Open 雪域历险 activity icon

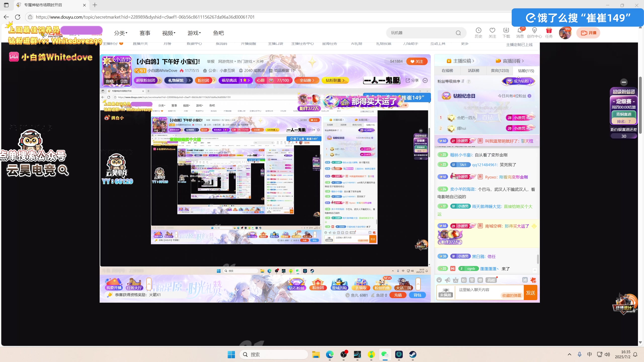click(339, 284)
